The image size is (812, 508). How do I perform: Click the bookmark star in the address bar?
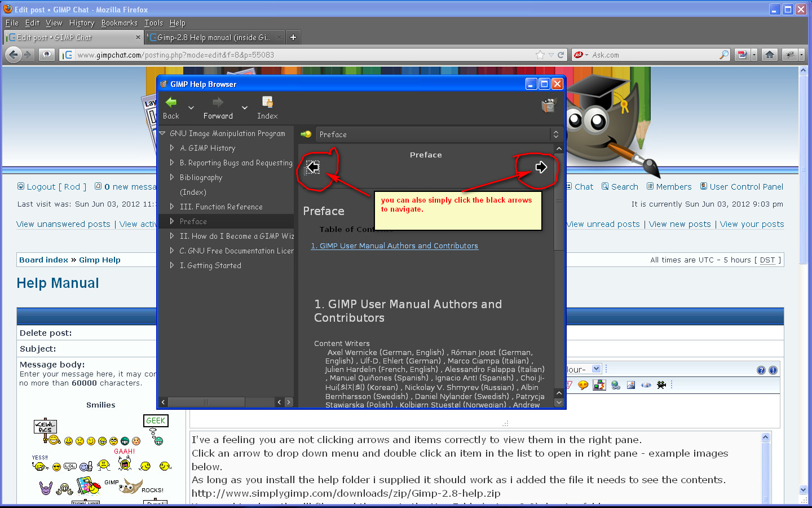point(540,55)
